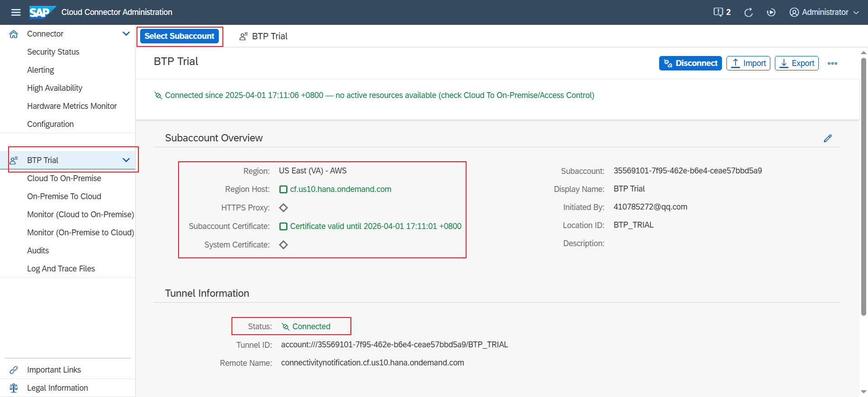The width and height of the screenshot is (868, 397).
Task: Click the BTP Trial breadcrumb tab
Action: pos(270,36)
